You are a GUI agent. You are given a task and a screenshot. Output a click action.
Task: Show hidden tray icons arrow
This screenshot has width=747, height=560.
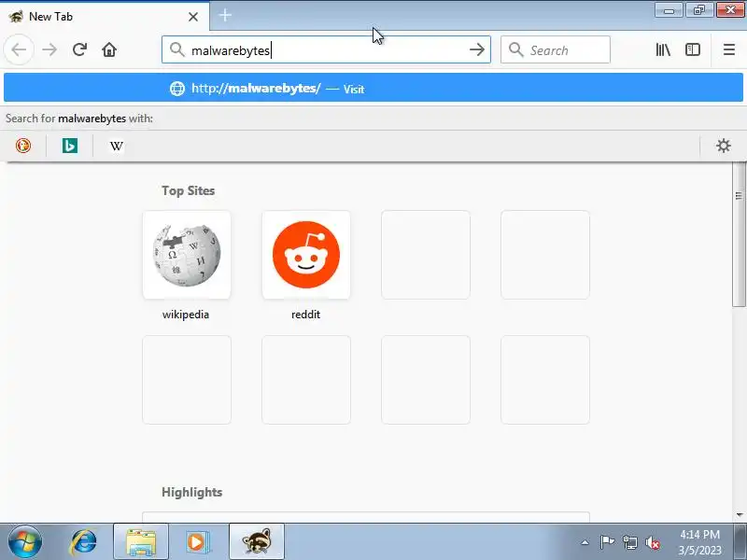tap(585, 542)
